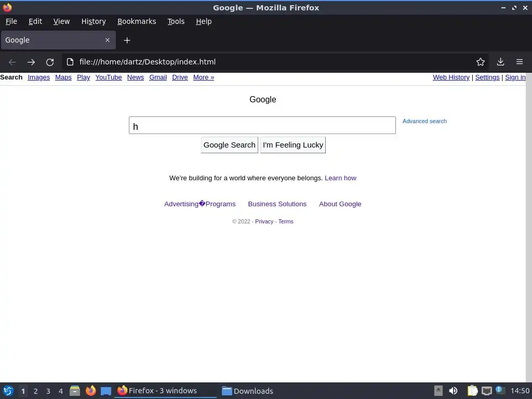Click the Learn how link

[340, 178]
